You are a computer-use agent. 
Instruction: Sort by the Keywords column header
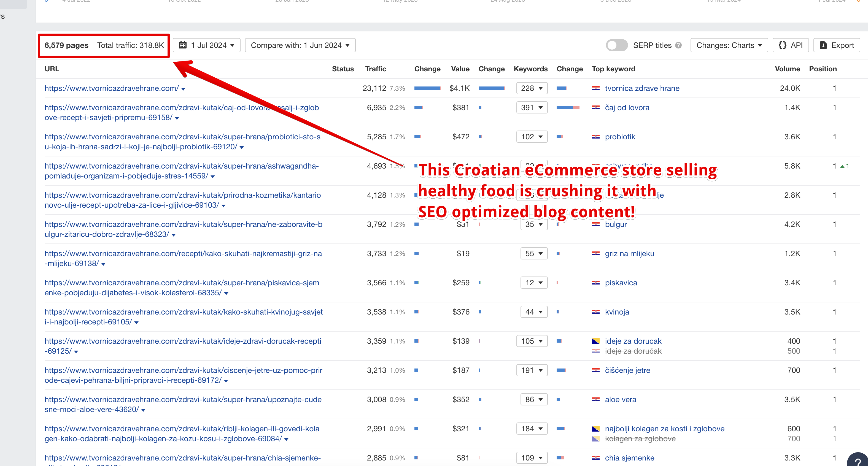tap(530, 69)
